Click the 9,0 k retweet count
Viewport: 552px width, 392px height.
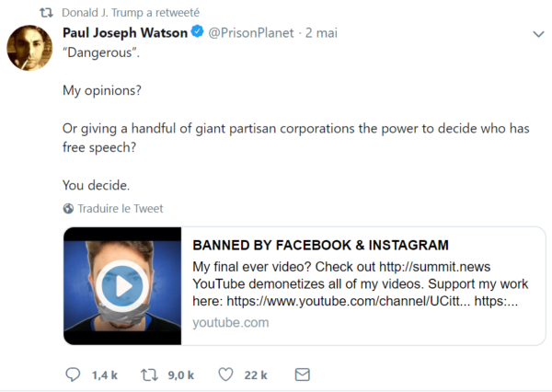click(x=181, y=375)
